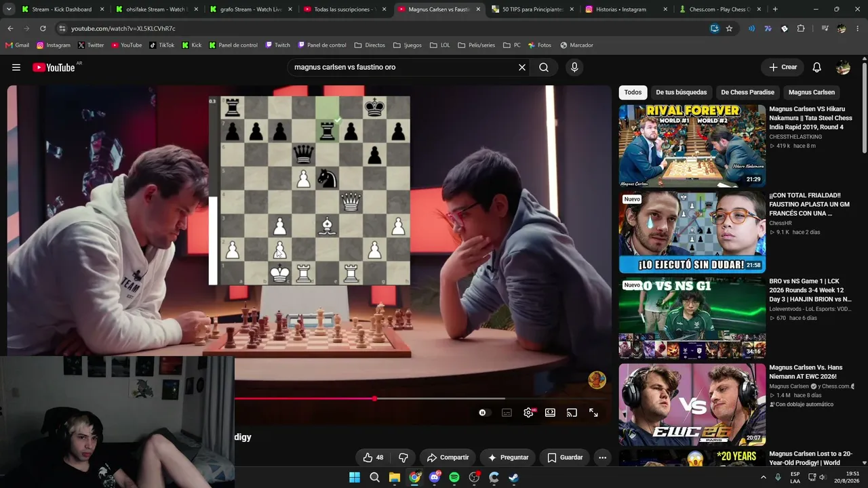Switch to theater mode in player
Viewport: 868px width, 488px height.
[550, 412]
